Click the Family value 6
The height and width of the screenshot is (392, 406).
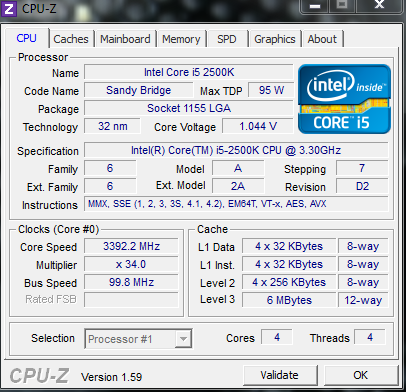(110, 168)
